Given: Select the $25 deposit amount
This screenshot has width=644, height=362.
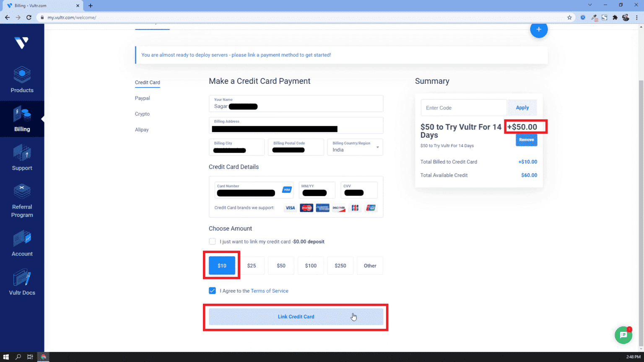Looking at the screenshot, I should coord(252,266).
